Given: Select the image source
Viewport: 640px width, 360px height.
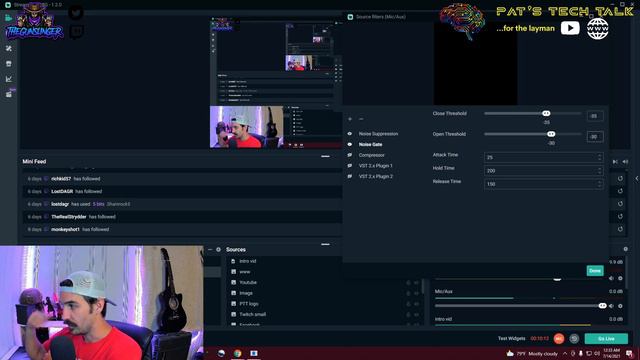Looking at the screenshot, I should click(x=246, y=293).
